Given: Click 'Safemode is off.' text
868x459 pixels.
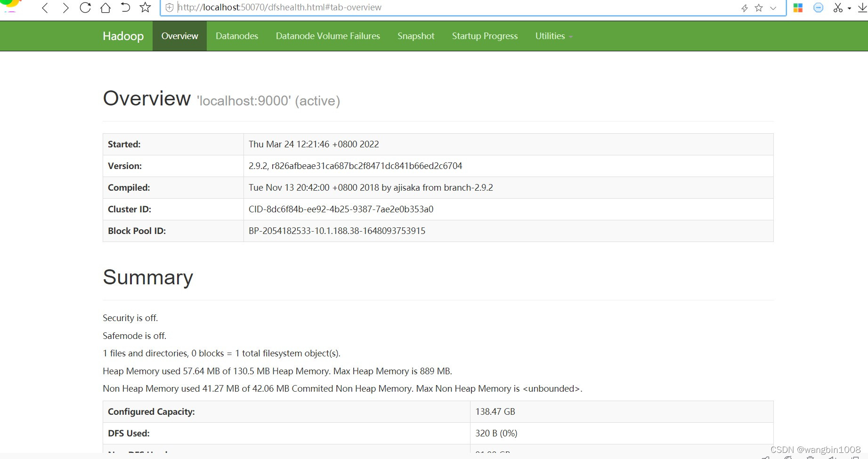Looking at the screenshot, I should (135, 336).
